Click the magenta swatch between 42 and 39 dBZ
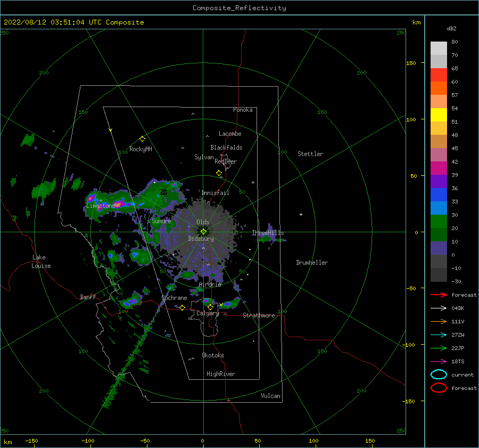 (439, 168)
